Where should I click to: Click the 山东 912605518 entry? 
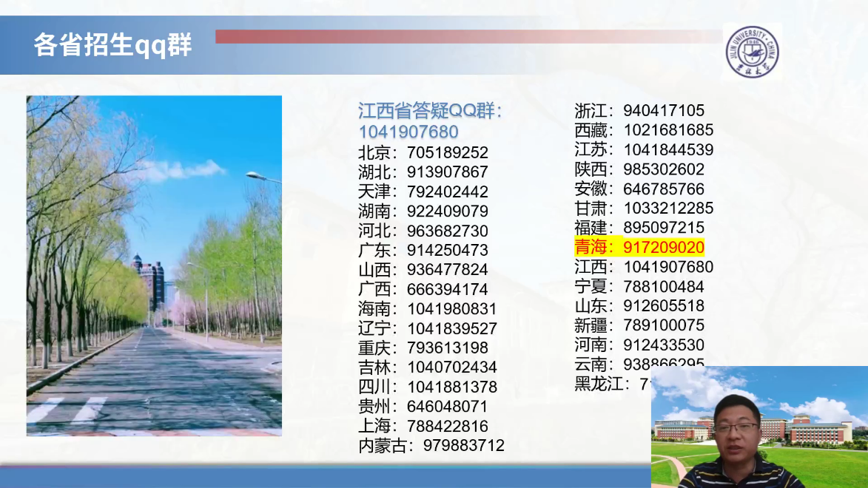pyautogui.click(x=639, y=306)
